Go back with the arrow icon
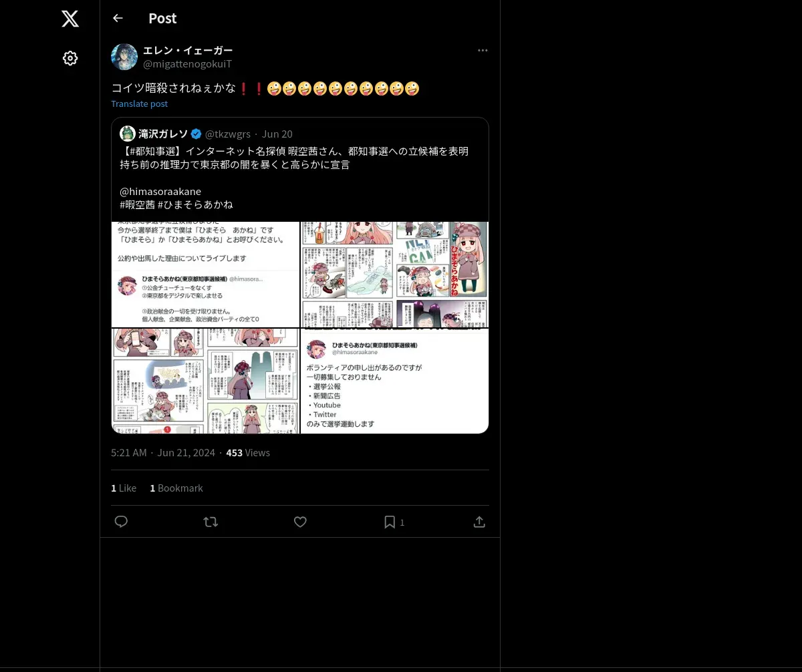This screenshot has width=802, height=672. [x=118, y=18]
